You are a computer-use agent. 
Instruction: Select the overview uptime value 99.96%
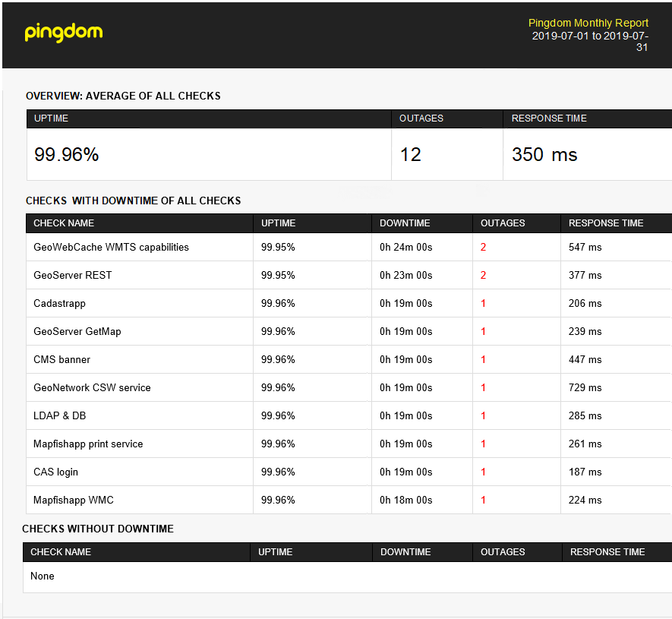tap(66, 154)
